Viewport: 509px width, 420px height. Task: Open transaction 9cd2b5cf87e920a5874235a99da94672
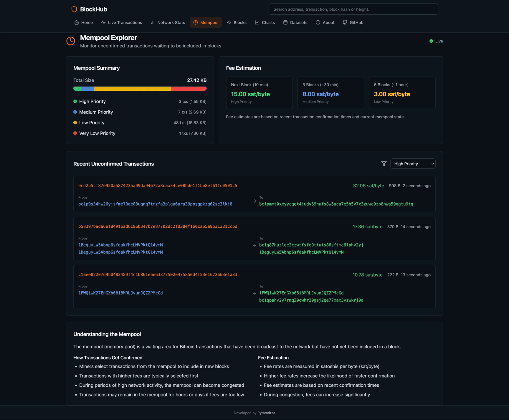point(158,186)
